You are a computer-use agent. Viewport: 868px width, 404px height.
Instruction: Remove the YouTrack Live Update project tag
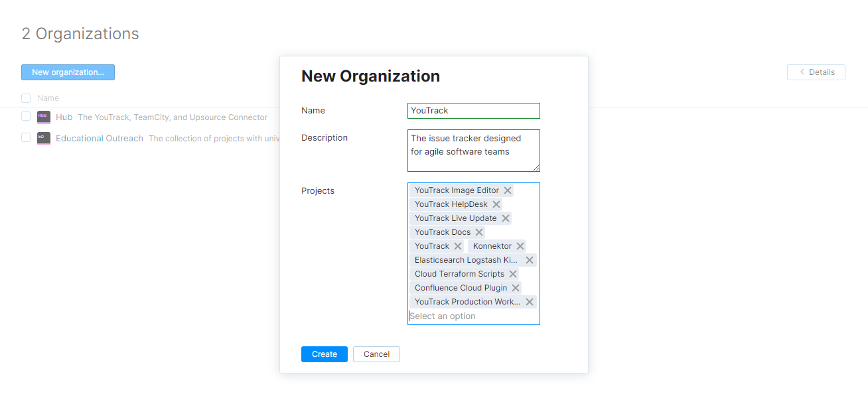[x=506, y=218]
